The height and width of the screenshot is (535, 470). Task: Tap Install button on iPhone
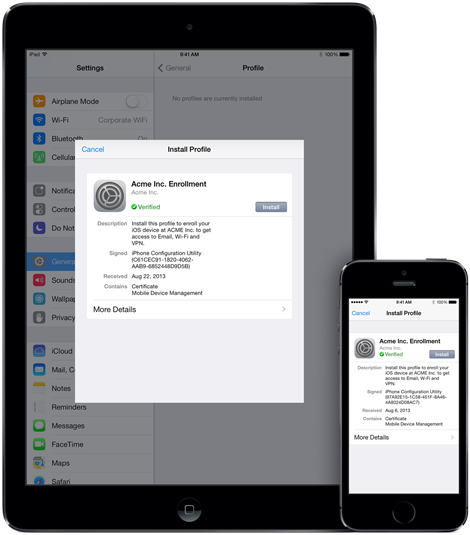[x=442, y=355]
